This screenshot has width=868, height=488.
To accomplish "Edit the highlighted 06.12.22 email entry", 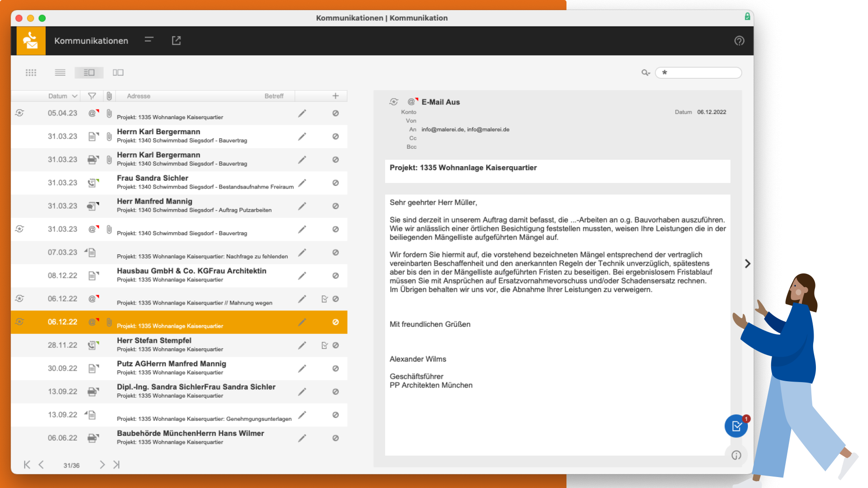I will pyautogui.click(x=302, y=322).
